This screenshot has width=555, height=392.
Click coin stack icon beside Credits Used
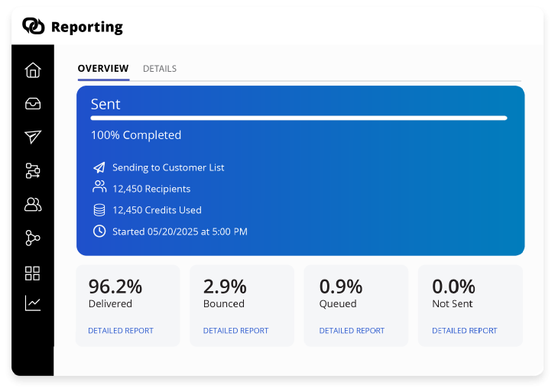[99, 210]
